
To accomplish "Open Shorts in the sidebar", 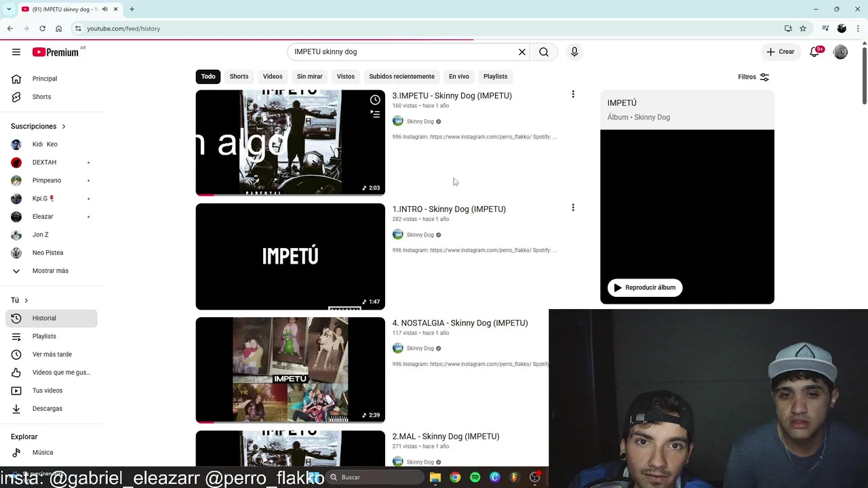I will coord(52,97).
